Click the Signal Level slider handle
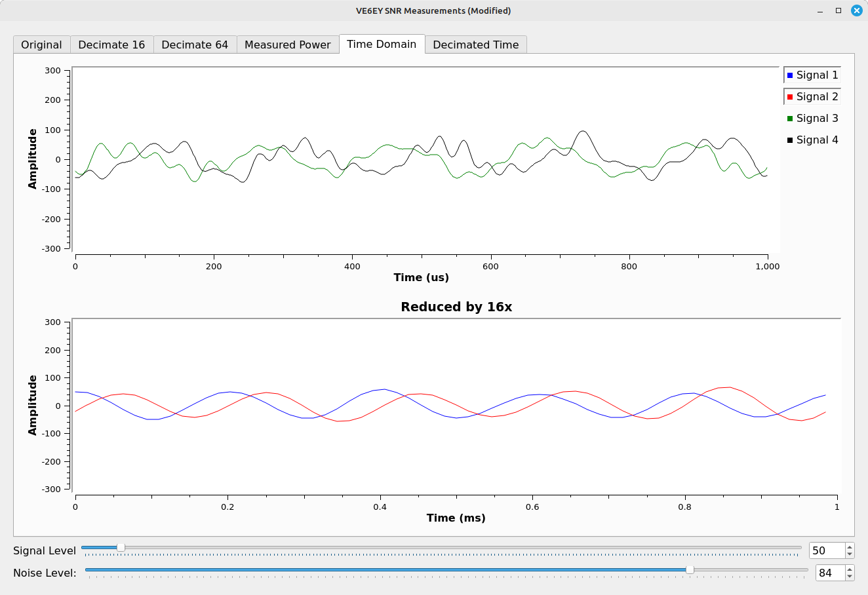Viewport: 868px width, 595px height. coord(121,547)
